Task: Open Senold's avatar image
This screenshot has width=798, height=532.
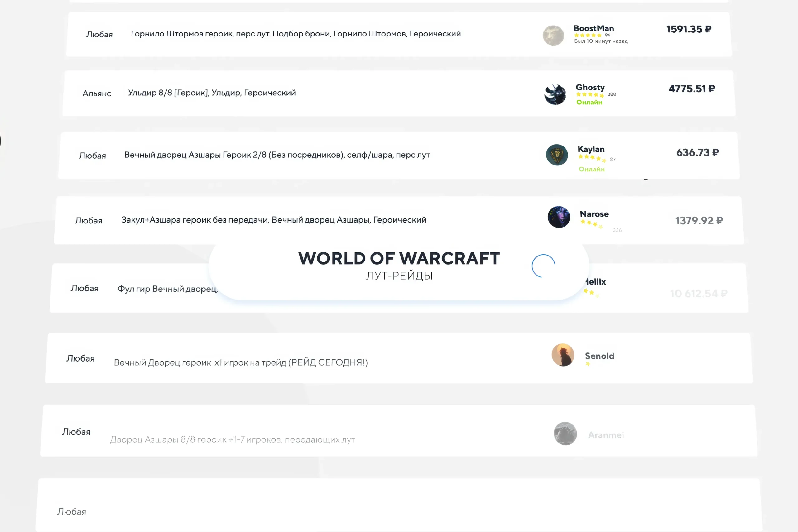Action: (x=563, y=355)
